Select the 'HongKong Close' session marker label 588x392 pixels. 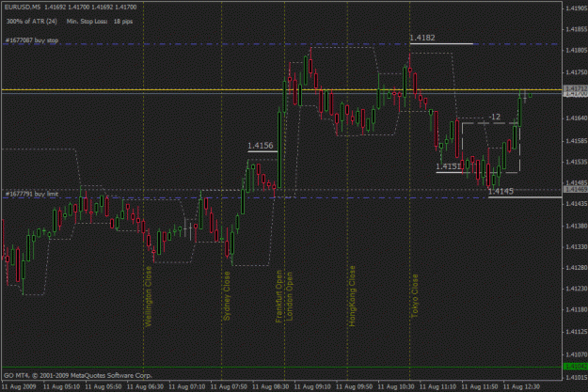click(352, 296)
